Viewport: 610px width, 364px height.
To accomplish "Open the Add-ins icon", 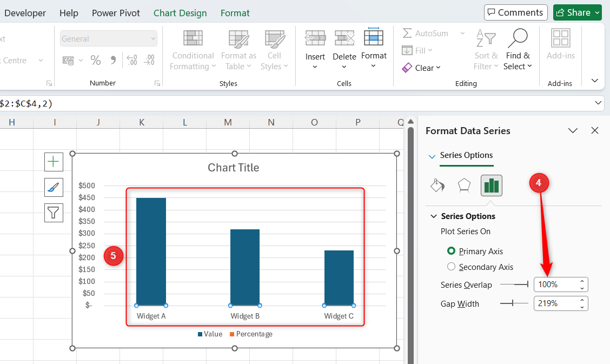I will (x=561, y=38).
